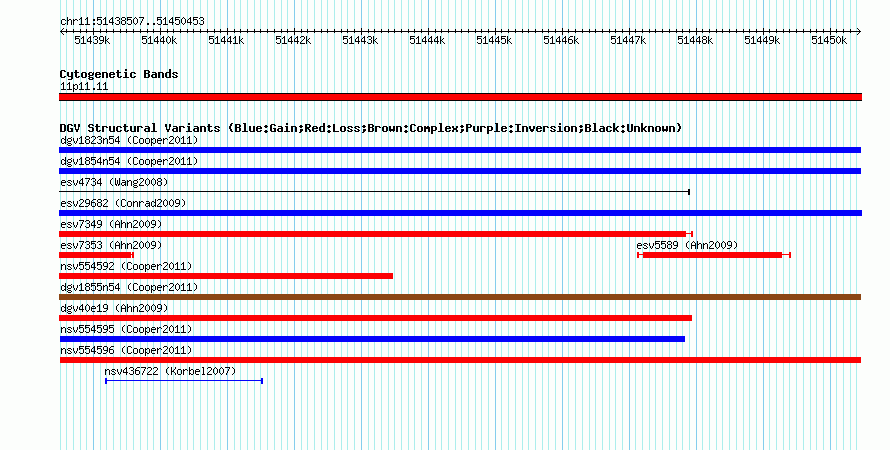Click the esv7349 (Ahn2009) label

111,224
